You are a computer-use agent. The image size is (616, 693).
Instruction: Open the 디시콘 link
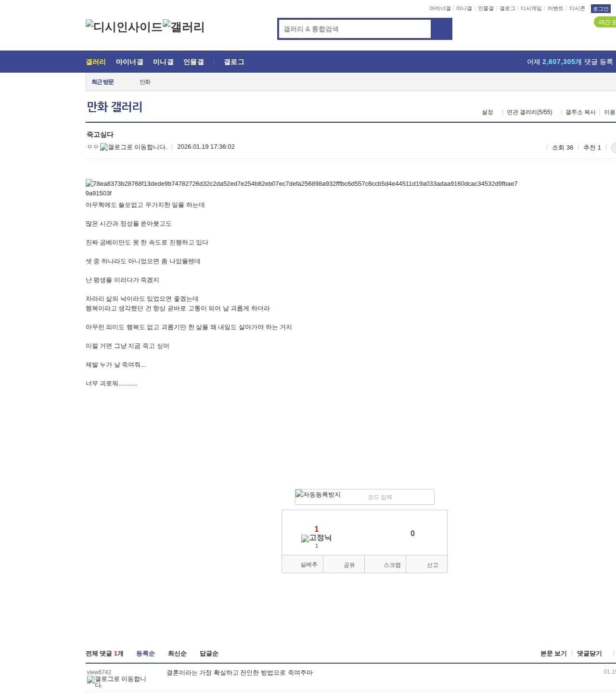577,9
